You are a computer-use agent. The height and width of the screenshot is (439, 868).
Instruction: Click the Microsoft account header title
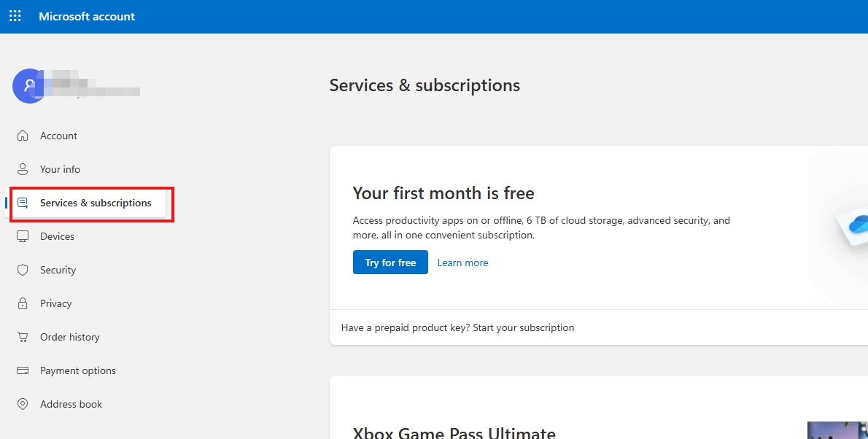[x=87, y=17]
